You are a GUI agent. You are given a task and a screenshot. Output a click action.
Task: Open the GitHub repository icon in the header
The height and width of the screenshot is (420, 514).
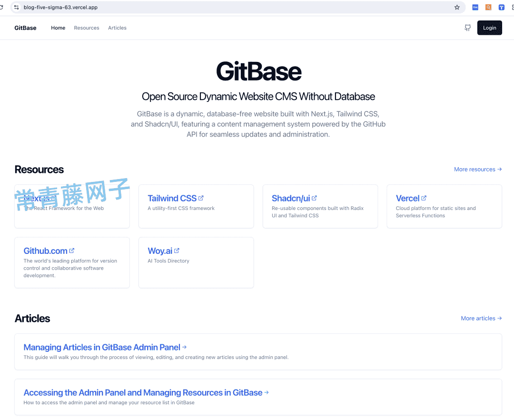click(467, 28)
